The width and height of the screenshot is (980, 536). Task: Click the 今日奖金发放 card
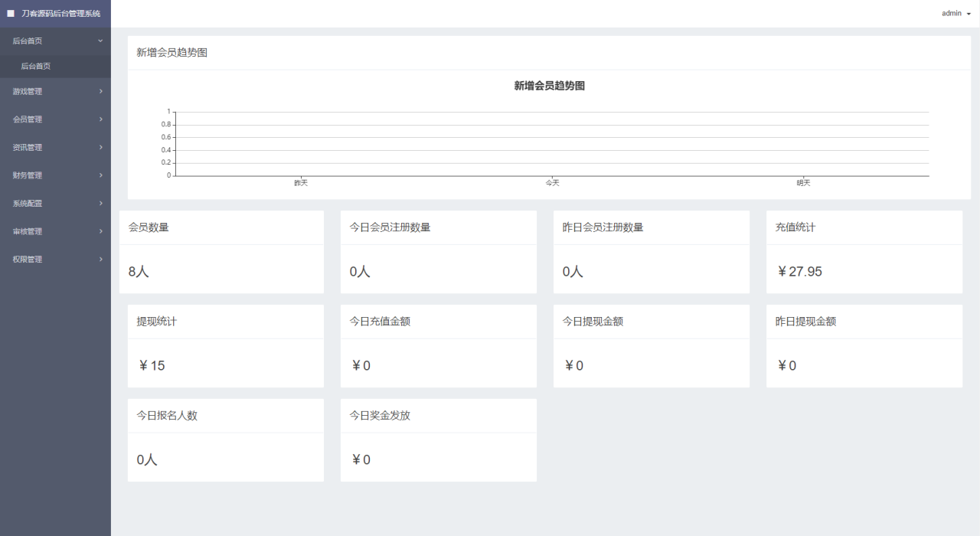pyautogui.click(x=438, y=440)
